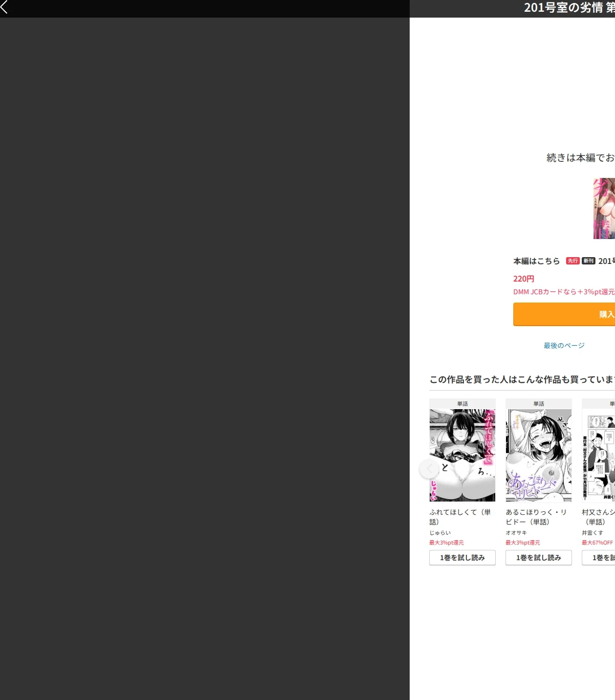Click the orange 購入 purchase button
This screenshot has width=615, height=700.
(564, 314)
